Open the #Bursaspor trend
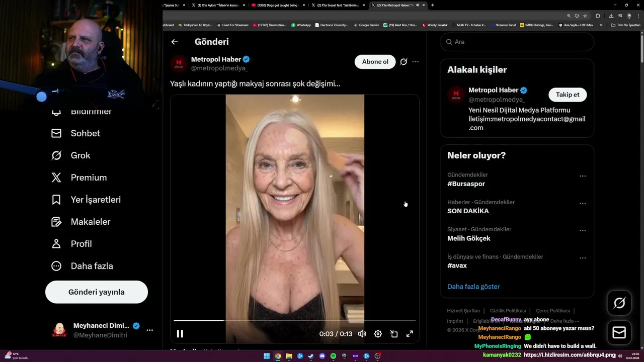 466,184
